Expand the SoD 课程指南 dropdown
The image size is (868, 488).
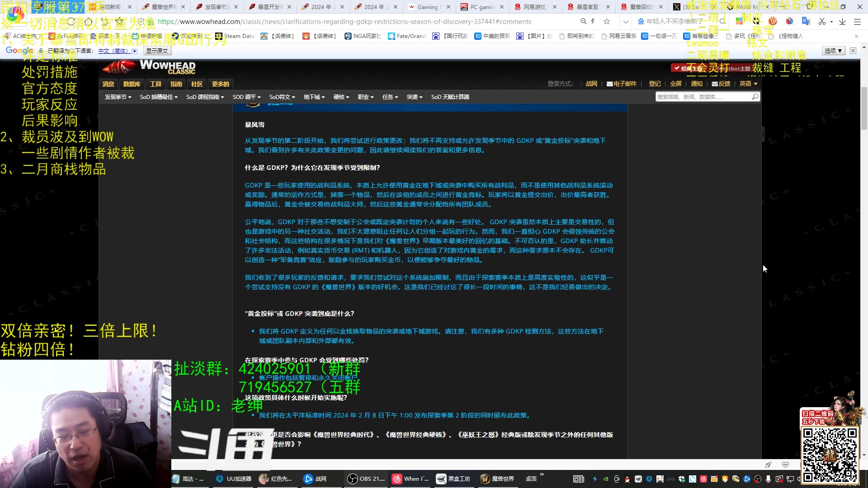[205, 97]
